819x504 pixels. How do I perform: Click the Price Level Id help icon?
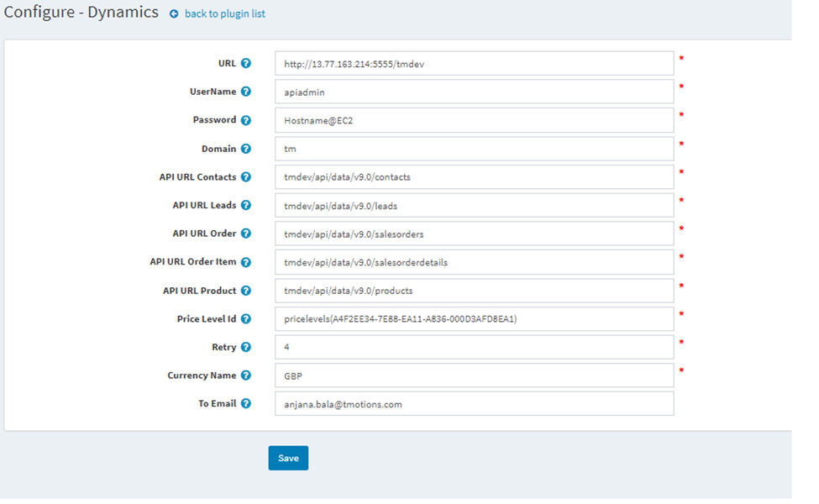pos(245,318)
